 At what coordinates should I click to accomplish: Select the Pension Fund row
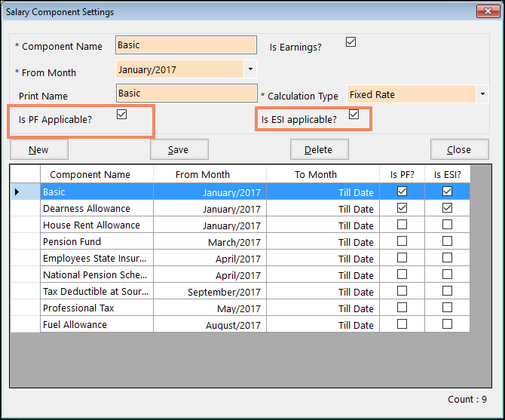coord(240,241)
